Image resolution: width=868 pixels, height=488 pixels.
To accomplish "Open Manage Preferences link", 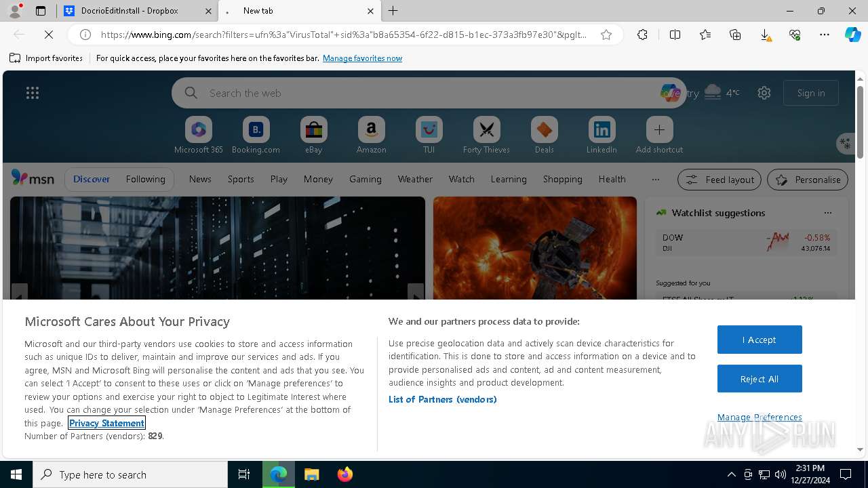I will 759,417.
